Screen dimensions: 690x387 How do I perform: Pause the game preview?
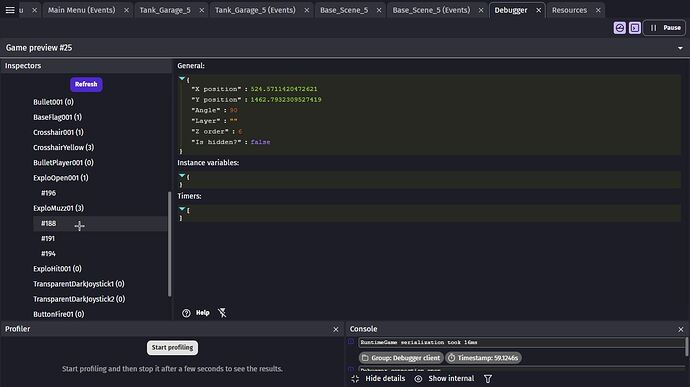coord(665,28)
